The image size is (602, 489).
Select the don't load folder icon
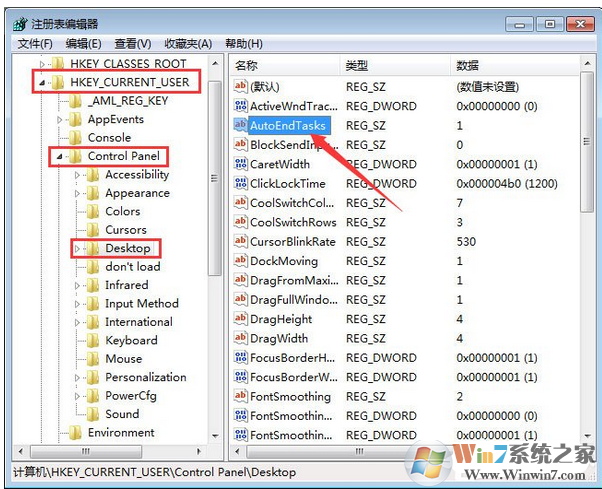[93, 266]
